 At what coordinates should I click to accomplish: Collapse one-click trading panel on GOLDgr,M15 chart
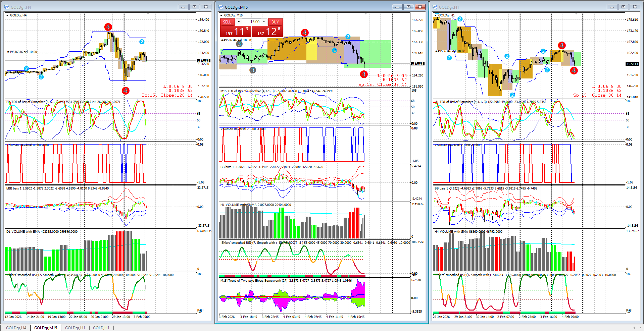(221, 15)
